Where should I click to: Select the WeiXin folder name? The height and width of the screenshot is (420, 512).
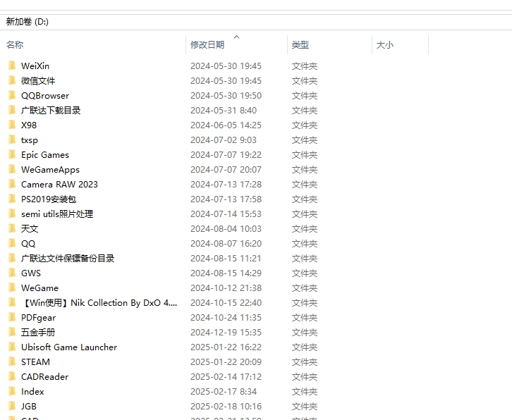click(35, 66)
